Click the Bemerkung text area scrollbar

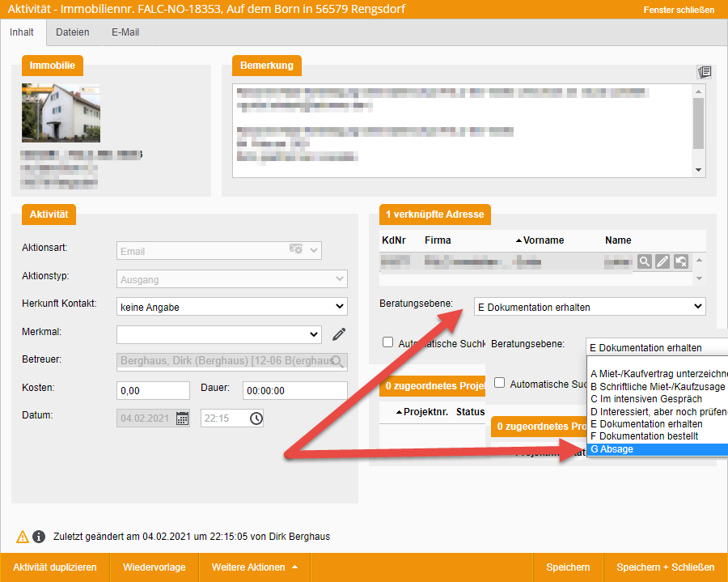point(699,121)
